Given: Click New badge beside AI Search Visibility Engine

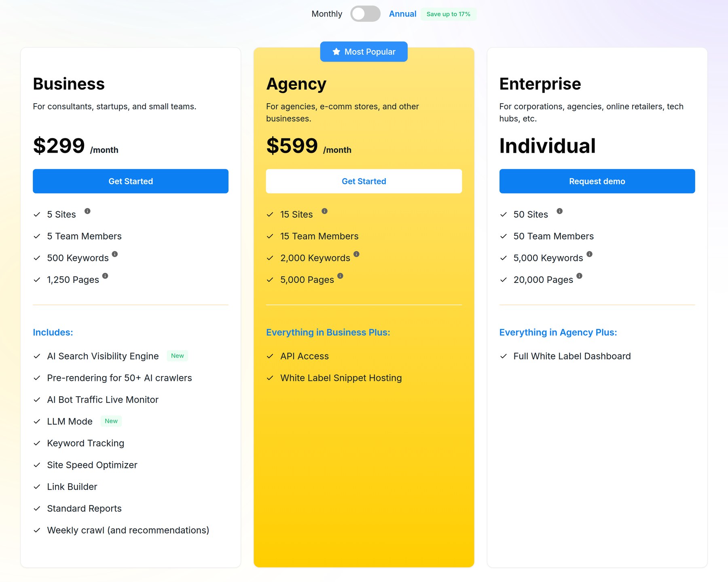Looking at the screenshot, I should [177, 356].
